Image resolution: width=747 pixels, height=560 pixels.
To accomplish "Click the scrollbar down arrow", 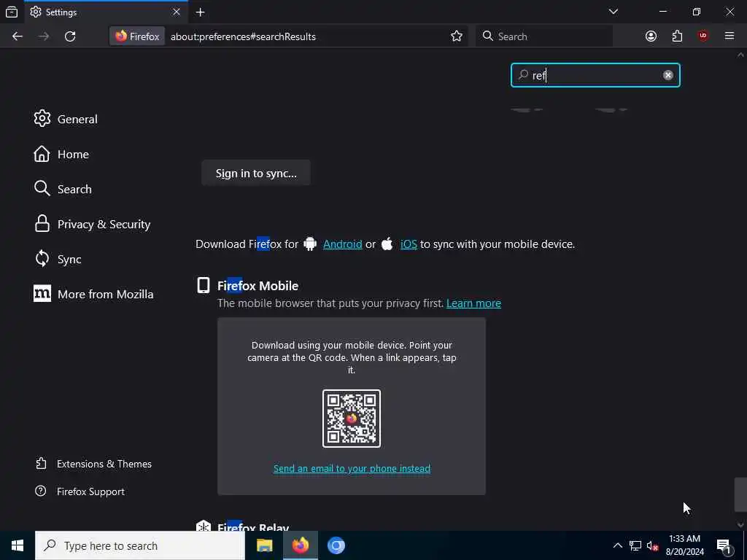I will [740, 525].
